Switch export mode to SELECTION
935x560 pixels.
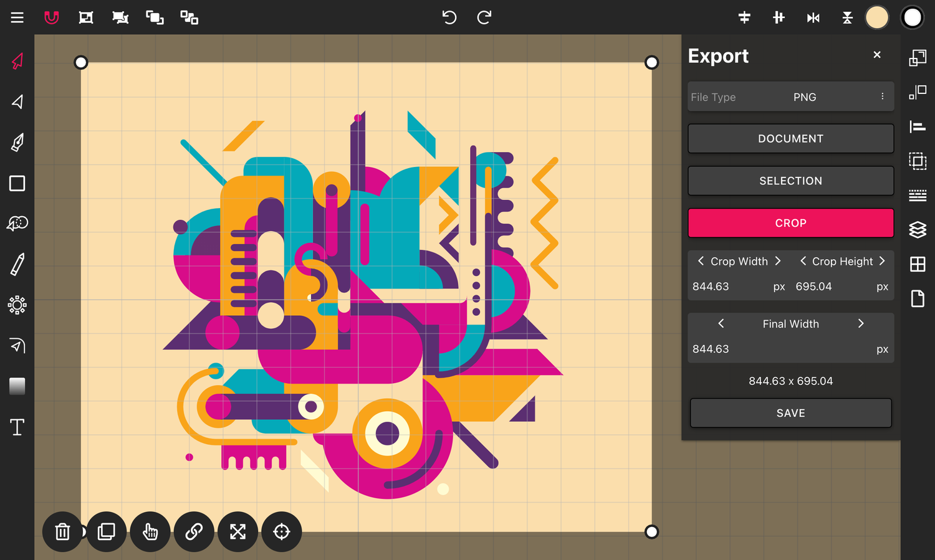[x=790, y=181]
